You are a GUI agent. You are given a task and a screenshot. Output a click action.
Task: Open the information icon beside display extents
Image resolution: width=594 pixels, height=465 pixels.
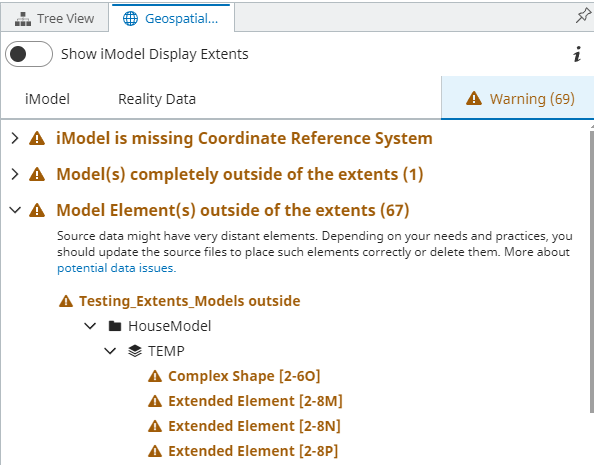[x=577, y=54]
